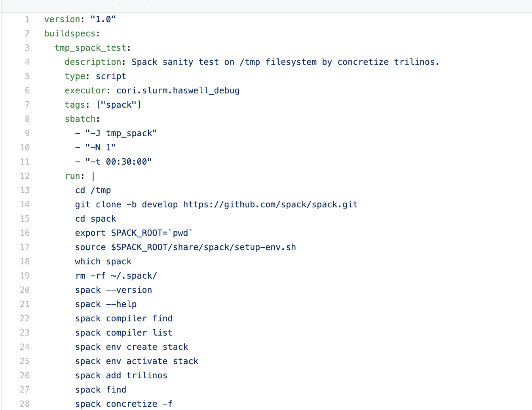The height and width of the screenshot is (410, 532).
Task: Click line number 25
Action: point(25,361)
